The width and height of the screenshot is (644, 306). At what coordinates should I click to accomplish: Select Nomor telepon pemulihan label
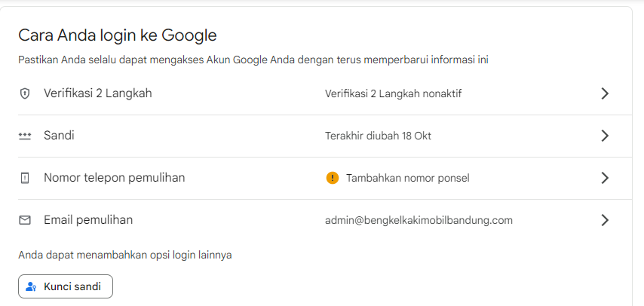(x=114, y=177)
